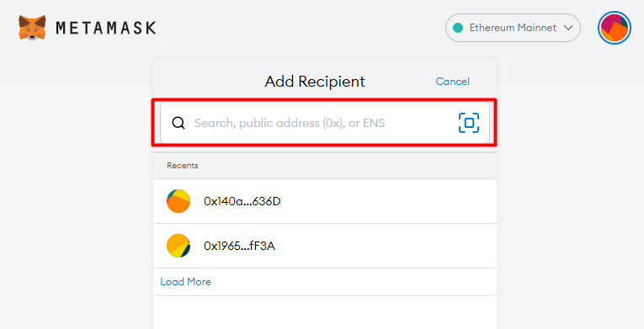Focus the recipient address search field
The height and width of the screenshot is (329, 644).
pyautogui.click(x=324, y=123)
